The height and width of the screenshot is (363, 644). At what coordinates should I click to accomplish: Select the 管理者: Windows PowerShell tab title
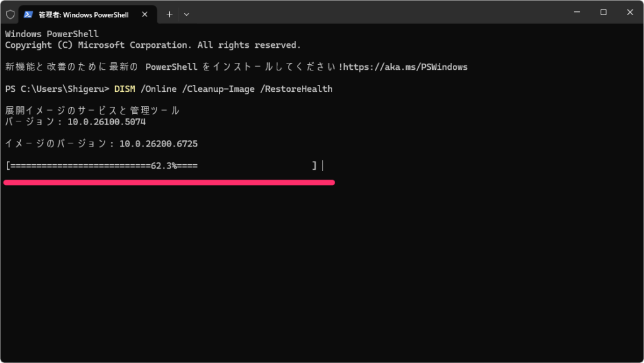(82, 14)
